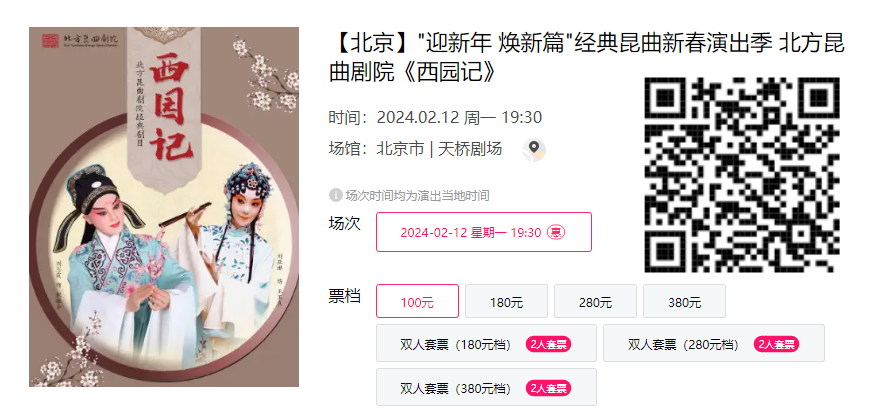Click the red seal logo on poster
The width and height of the screenshot is (879, 415).
pos(50,40)
